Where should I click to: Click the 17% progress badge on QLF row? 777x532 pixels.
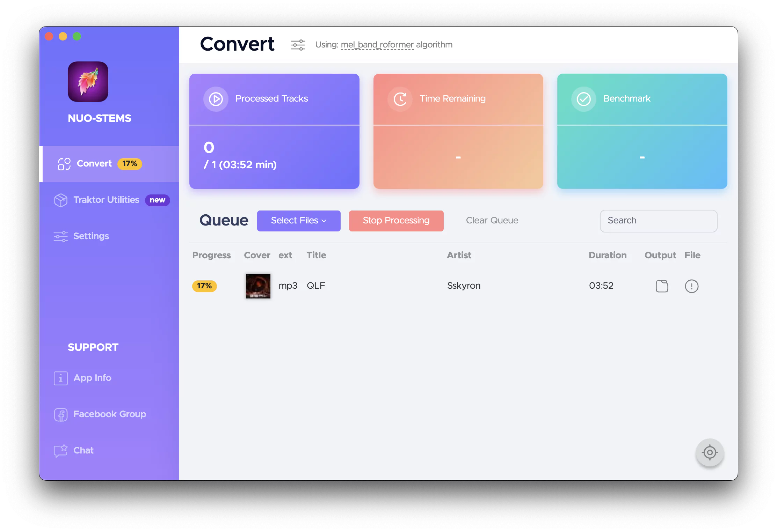coord(204,286)
